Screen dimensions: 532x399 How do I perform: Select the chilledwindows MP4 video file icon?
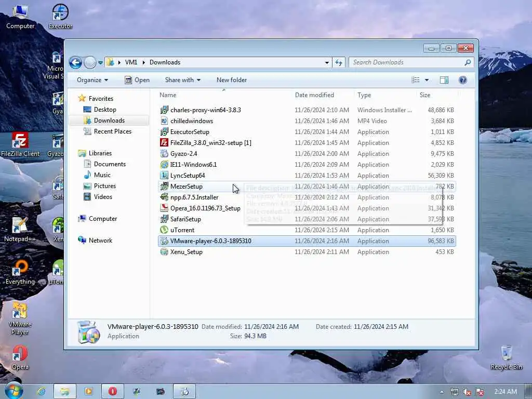click(164, 121)
